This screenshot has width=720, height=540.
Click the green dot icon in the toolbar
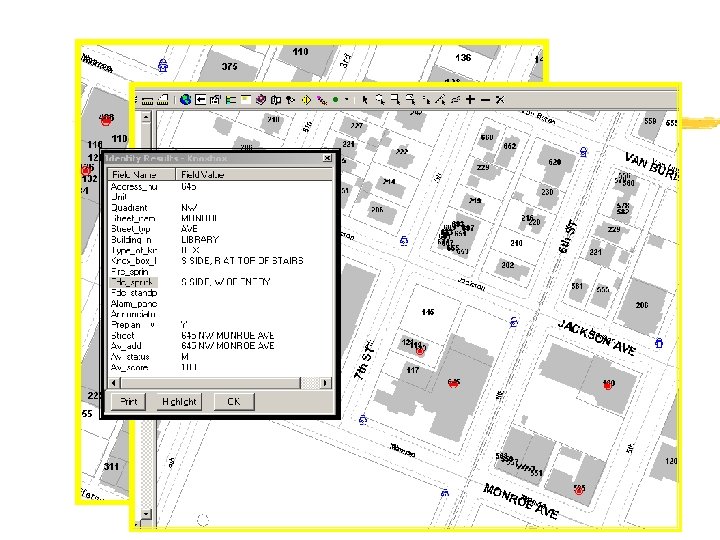coord(336,99)
